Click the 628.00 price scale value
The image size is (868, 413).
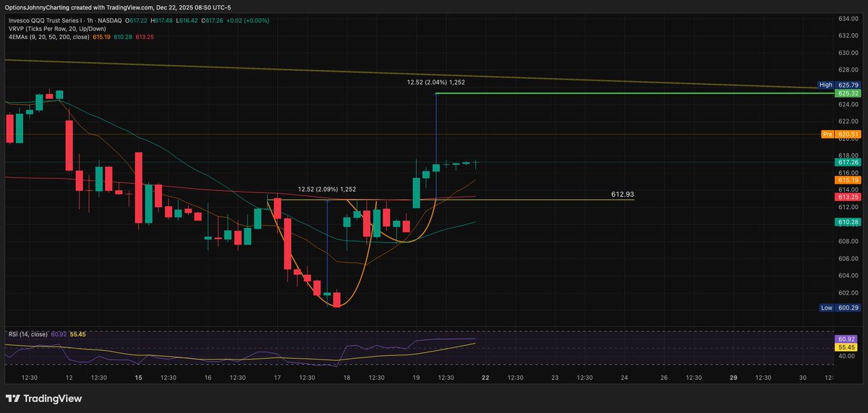point(849,70)
